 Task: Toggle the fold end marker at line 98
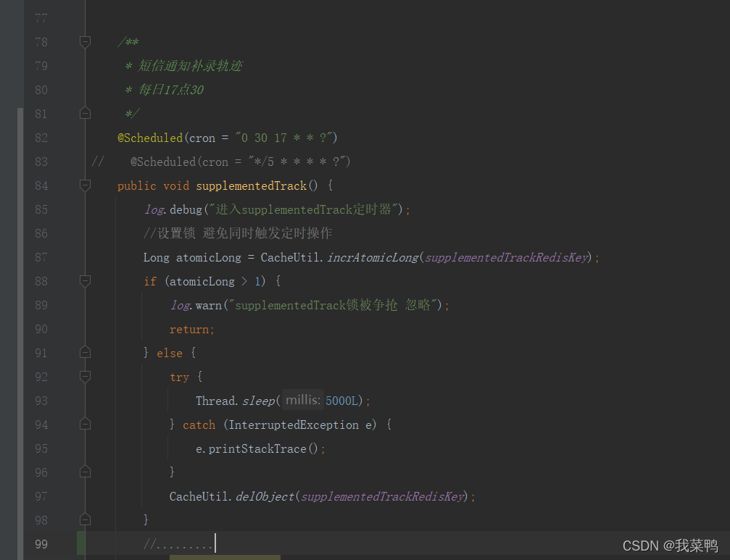click(x=85, y=519)
